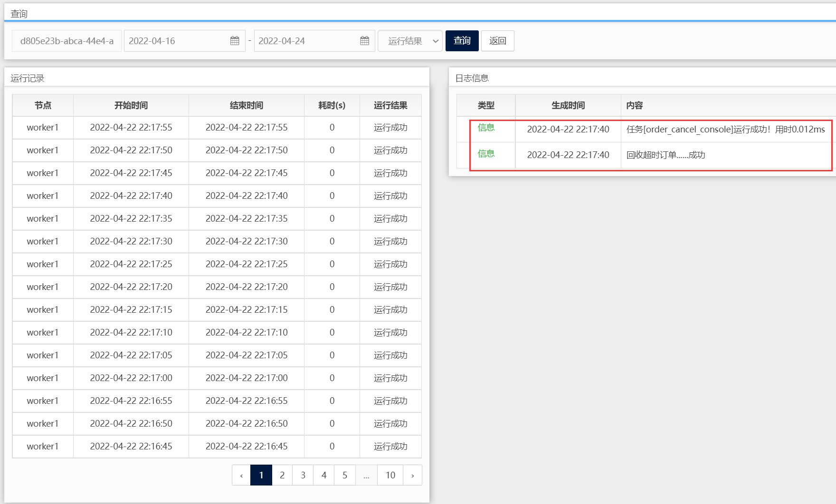The height and width of the screenshot is (504, 836).
Task: Select start time 2022-04-22 22:16:50 cell
Action: [x=131, y=424]
